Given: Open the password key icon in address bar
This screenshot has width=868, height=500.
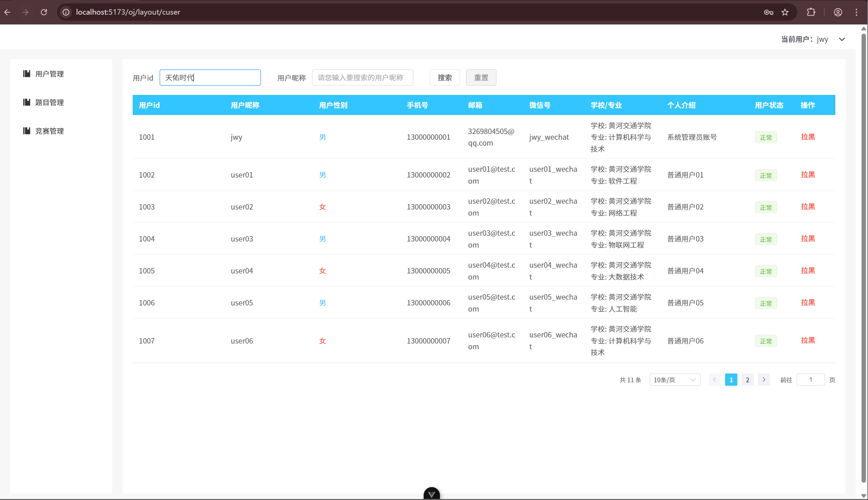Looking at the screenshot, I should click(768, 12).
